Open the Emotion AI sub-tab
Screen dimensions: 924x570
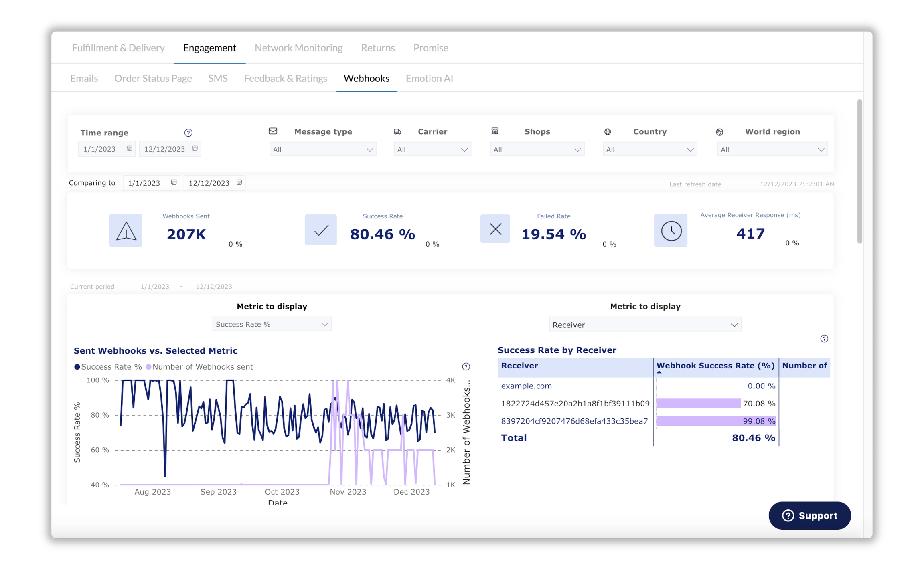pos(429,78)
